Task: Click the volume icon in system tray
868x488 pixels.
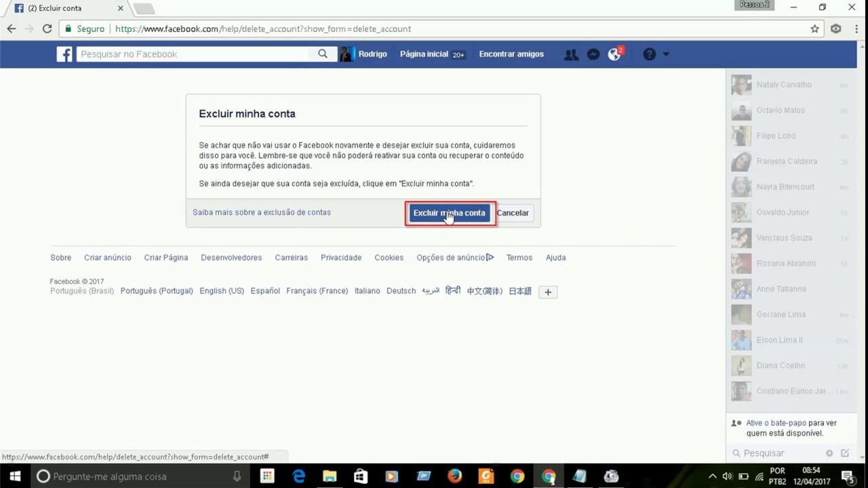Action: pyautogui.click(x=728, y=476)
